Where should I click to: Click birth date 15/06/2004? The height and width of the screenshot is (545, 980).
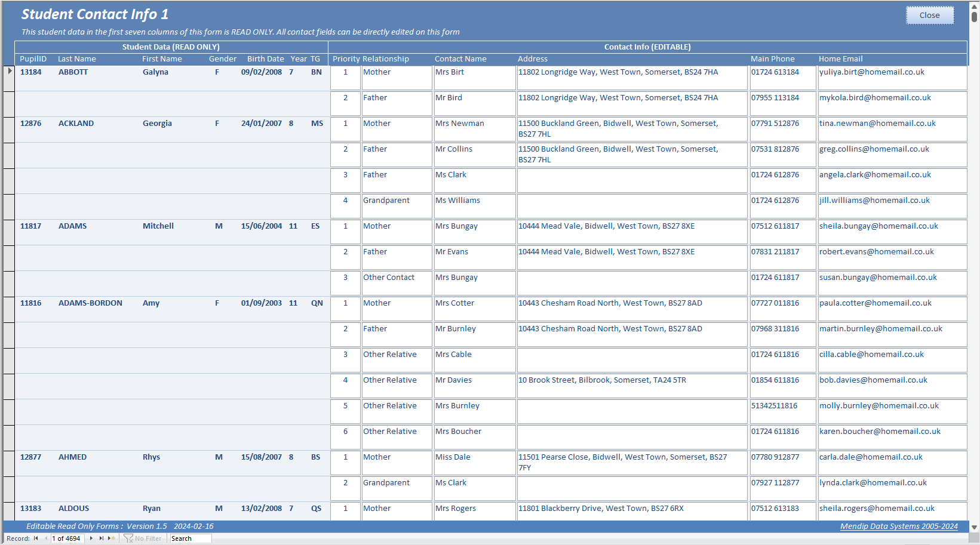(x=262, y=226)
